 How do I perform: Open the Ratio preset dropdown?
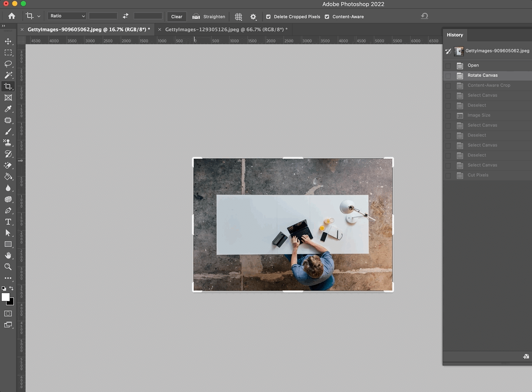(x=67, y=16)
